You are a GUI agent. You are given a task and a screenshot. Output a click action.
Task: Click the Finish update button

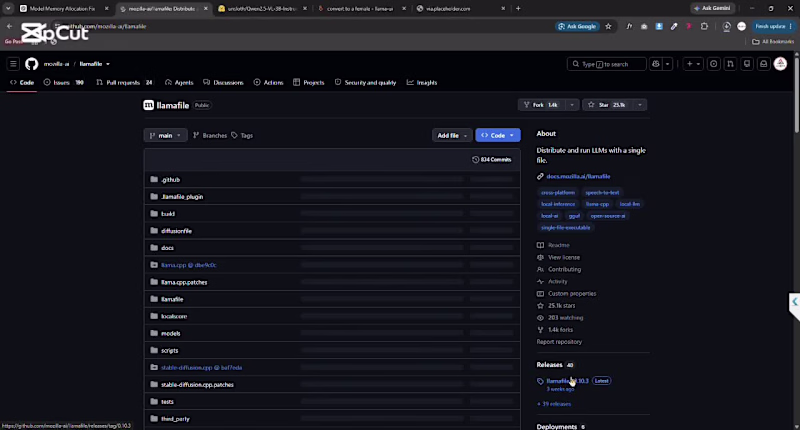(773, 27)
